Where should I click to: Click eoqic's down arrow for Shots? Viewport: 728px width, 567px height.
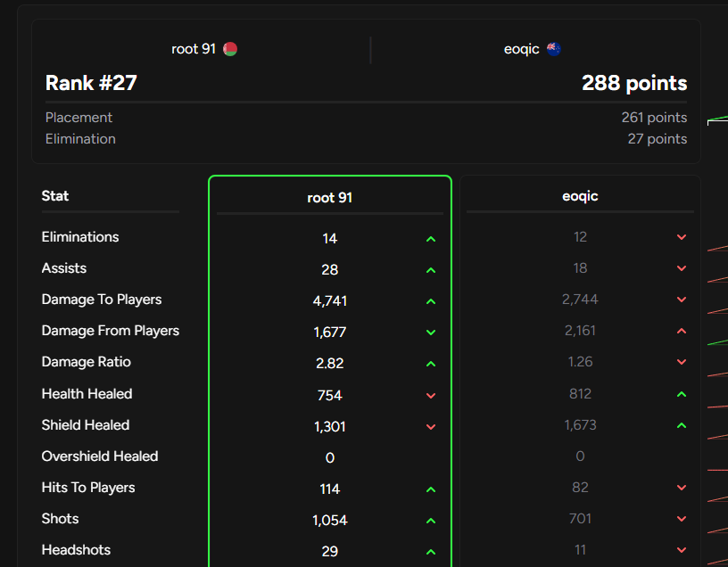682,519
